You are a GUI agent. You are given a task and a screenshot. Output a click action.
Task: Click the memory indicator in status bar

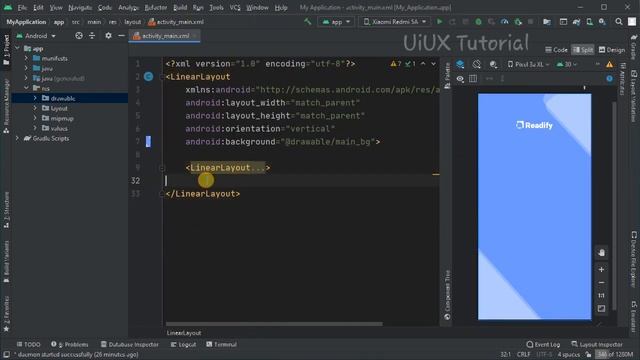tap(614, 354)
